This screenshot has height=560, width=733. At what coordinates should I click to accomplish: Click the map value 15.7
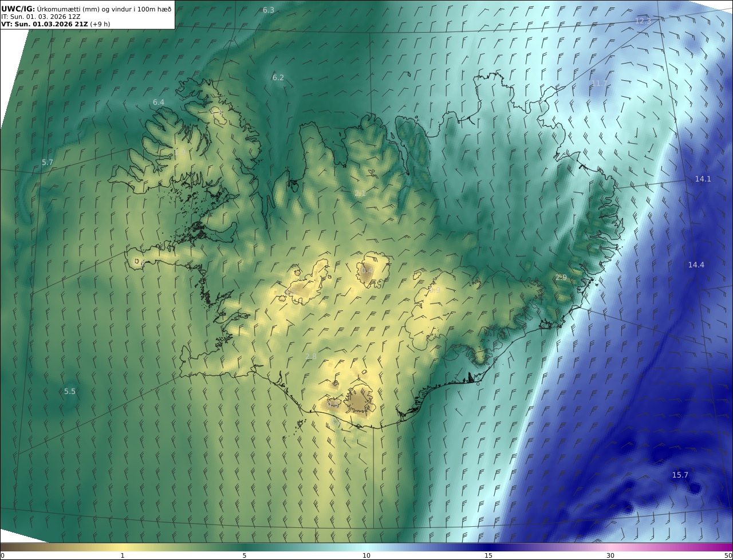680,475
